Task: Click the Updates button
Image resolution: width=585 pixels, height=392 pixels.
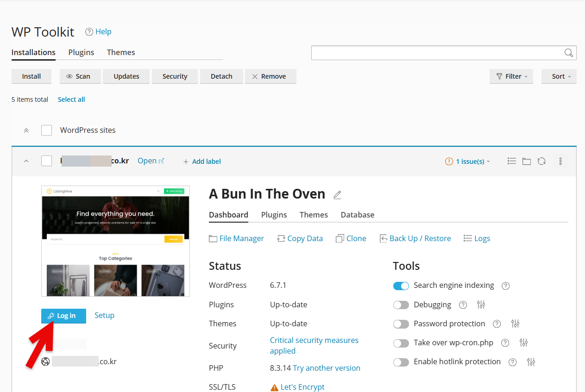Action: [x=126, y=76]
